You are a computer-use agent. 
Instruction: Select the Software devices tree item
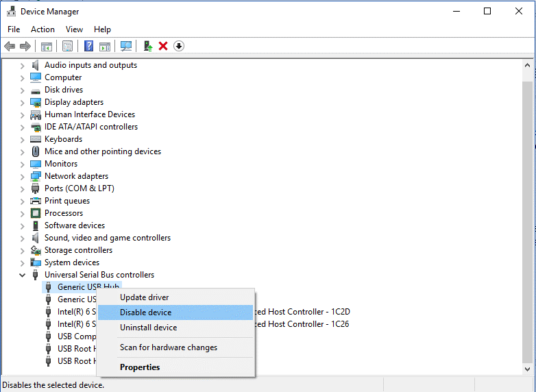(x=75, y=225)
